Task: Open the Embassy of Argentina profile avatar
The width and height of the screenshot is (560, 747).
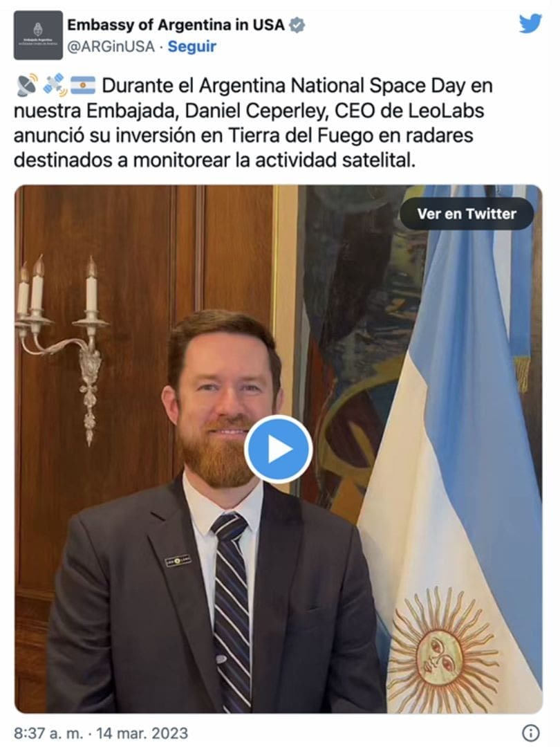Action: (38, 35)
